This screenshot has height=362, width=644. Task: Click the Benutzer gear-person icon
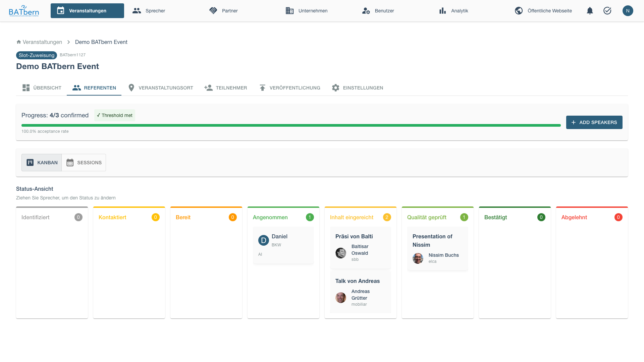click(x=366, y=11)
